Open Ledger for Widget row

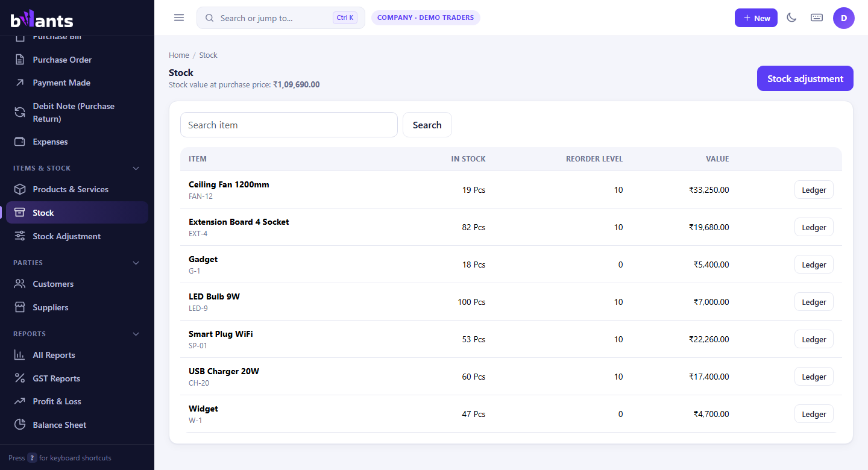point(814,414)
